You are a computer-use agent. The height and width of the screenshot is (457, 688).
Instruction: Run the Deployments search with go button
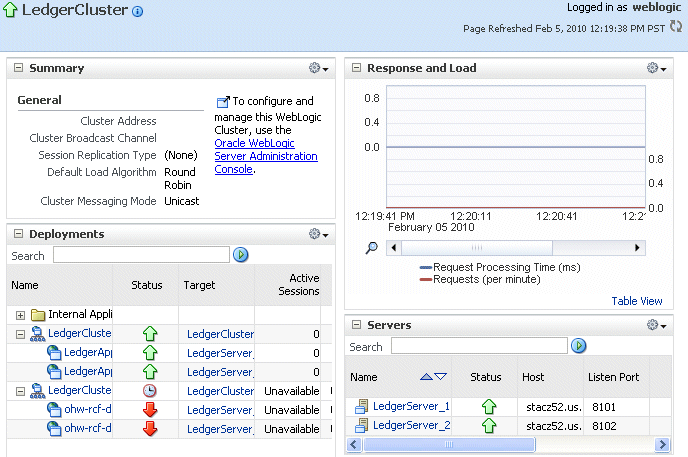[240, 254]
